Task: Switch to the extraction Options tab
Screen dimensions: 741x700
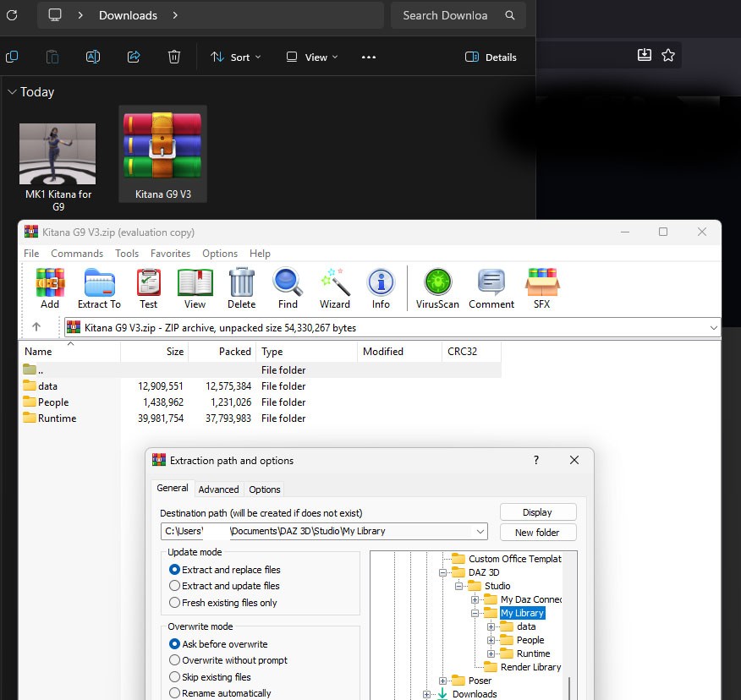Action: click(x=265, y=489)
